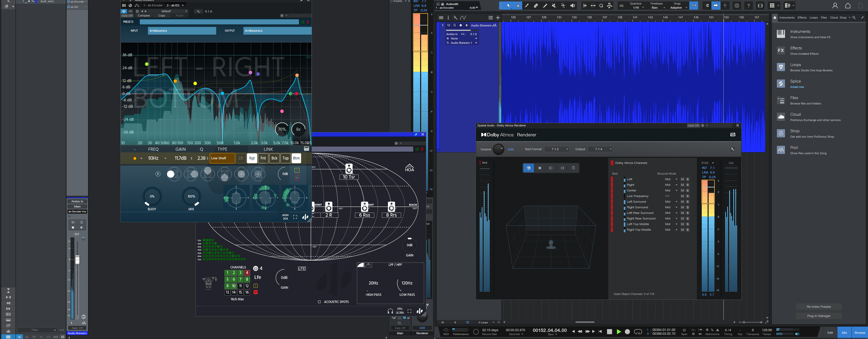Open the help question mark button

749,6
